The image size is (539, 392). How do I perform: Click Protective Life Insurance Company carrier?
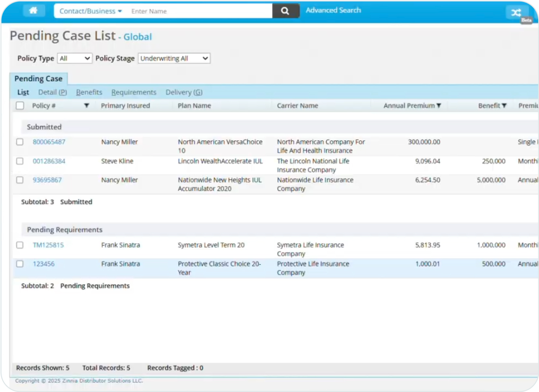313,268
